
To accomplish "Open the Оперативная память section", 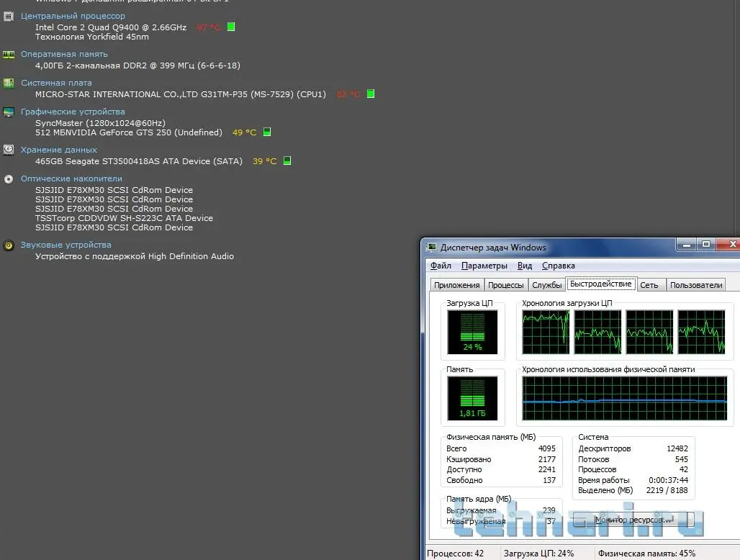I will click(64, 54).
